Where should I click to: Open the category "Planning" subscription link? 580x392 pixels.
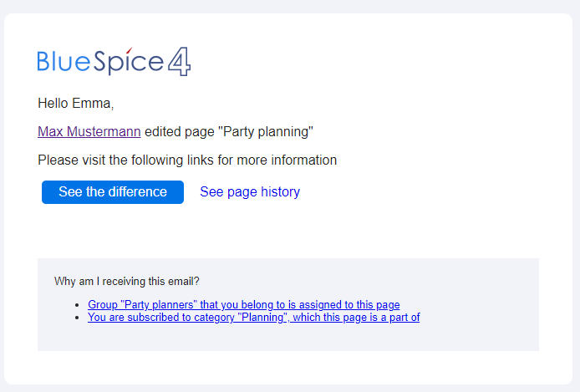pyautogui.click(x=253, y=318)
